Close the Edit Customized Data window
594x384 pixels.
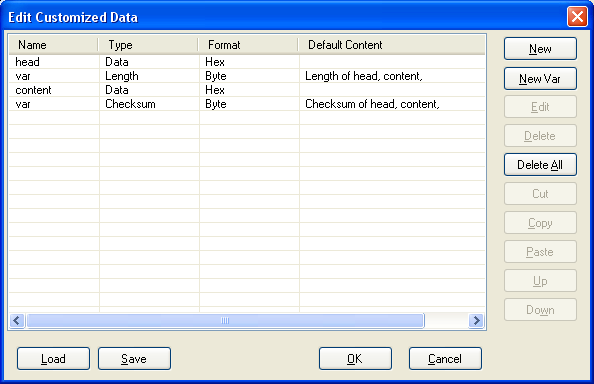point(577,17)
